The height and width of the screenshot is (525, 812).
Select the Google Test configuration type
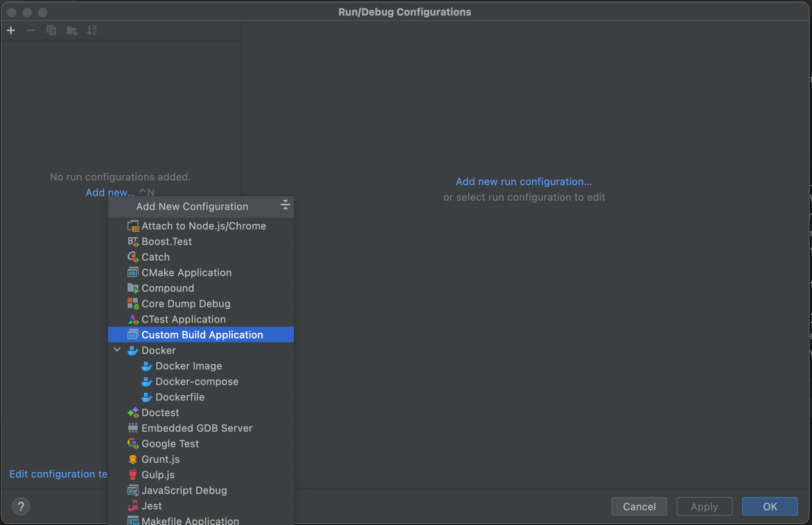[170, 444]
